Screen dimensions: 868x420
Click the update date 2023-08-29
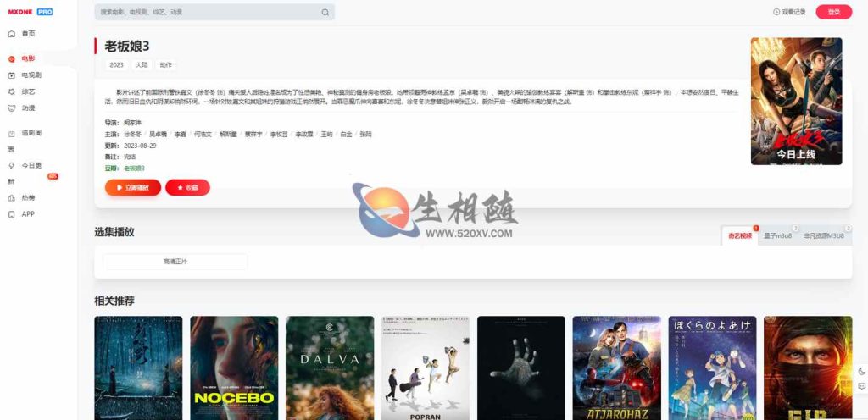[x=140, y=146]
